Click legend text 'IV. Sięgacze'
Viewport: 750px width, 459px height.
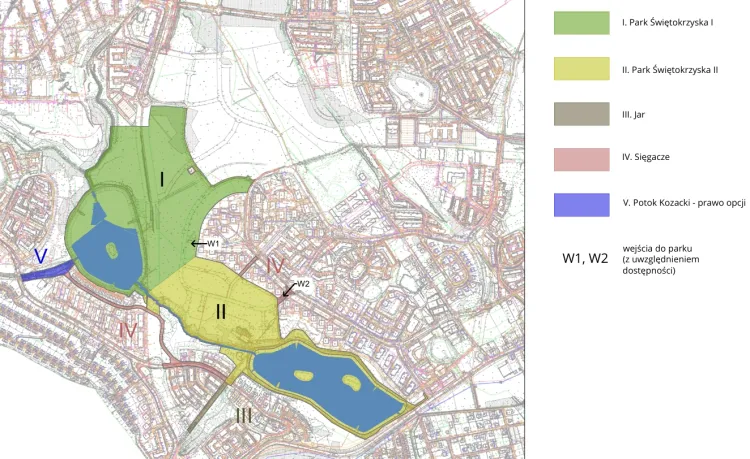click(x=646, y=157)
